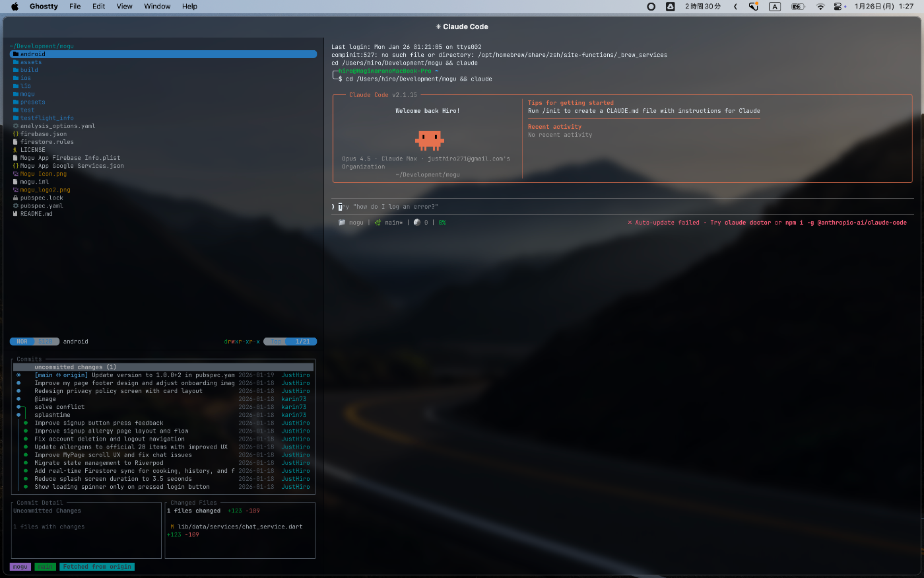Image resolution: width=924 pixels, height=578 pixels.
Task: Click the 'Recent activity' heading
Action: (x=554, y=127)
